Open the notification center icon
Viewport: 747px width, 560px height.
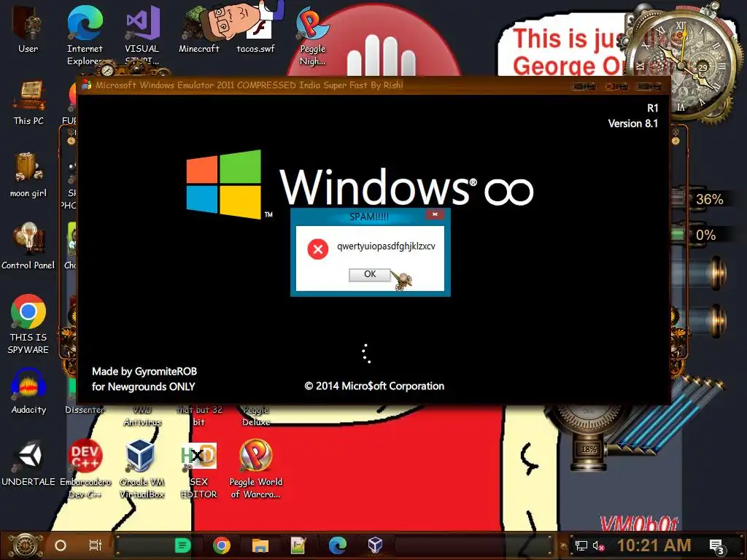(x=717, y=547)
